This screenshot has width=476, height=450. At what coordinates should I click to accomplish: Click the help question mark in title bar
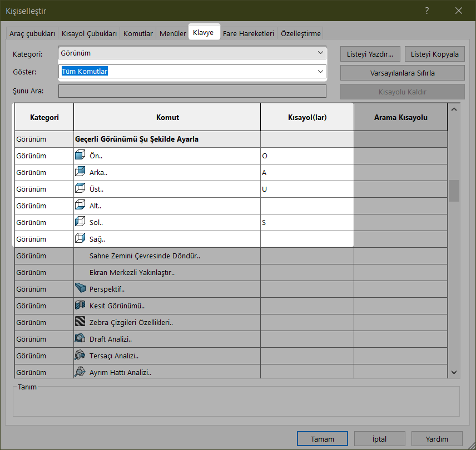[427, 11]
